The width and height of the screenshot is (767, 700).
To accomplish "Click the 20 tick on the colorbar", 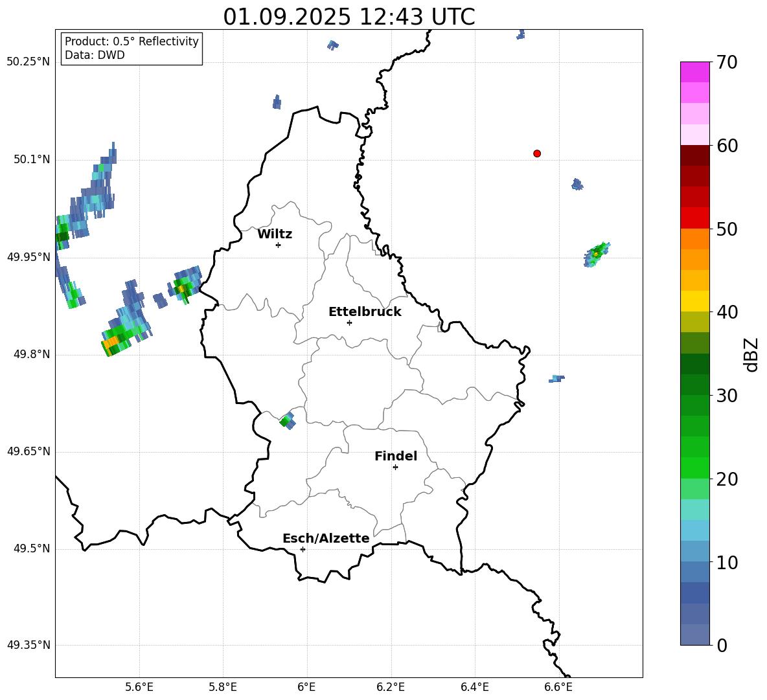I will pos(727,479).
